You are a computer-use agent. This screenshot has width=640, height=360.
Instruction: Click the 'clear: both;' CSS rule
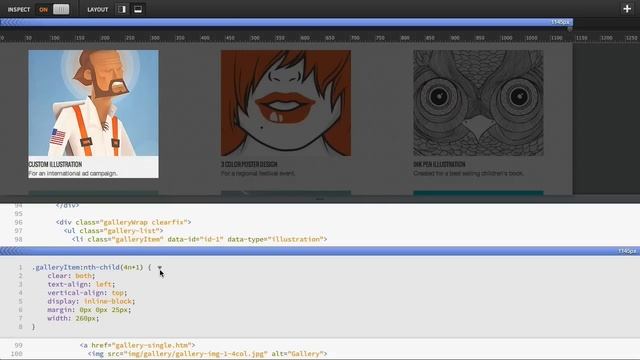click(71, 276)
